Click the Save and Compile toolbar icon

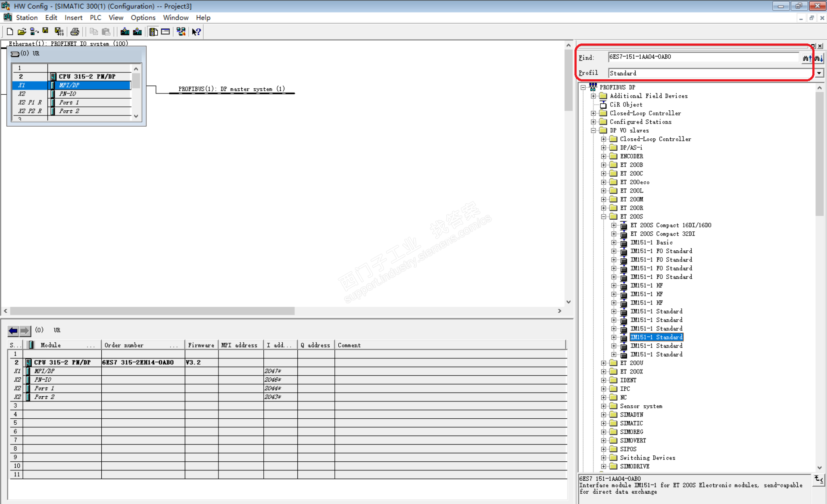click(x=59, y=31)
